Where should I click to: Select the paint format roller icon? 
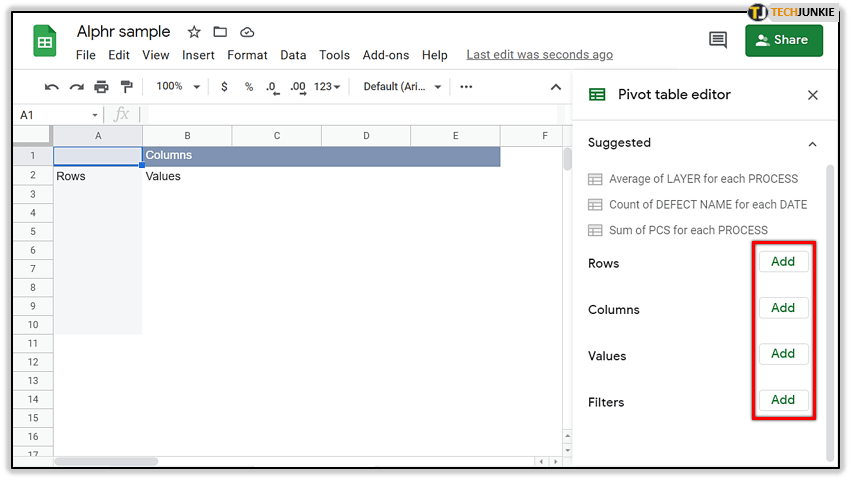pyautogui.click(x=126, y=87)
